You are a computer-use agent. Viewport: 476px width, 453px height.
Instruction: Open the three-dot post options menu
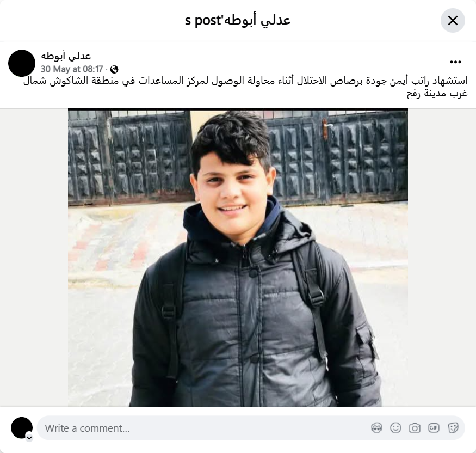pyautogui.click(x=455, y=62)
